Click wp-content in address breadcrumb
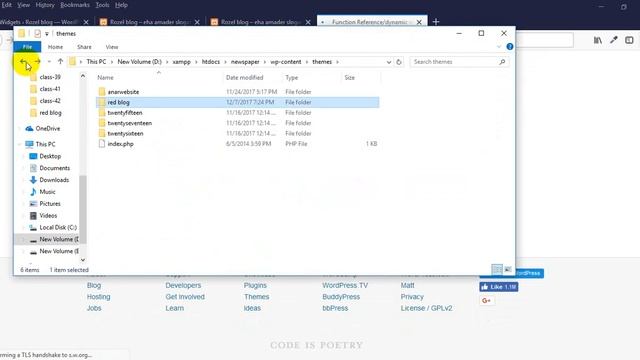640x360 pixels. (285, 62)
